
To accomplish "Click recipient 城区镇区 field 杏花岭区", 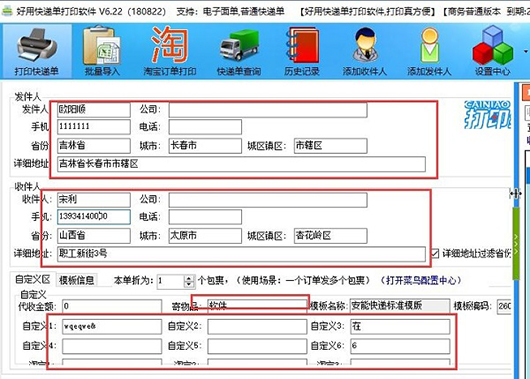I will pyautogui.click(x=331, y=236).
